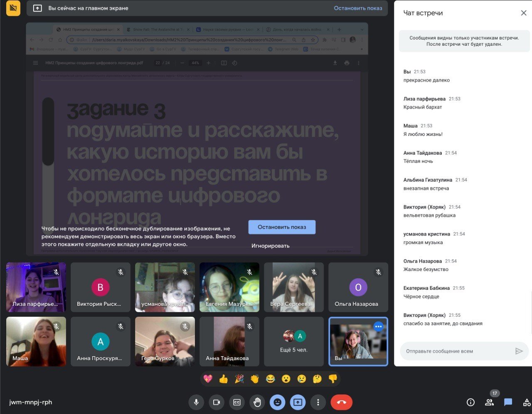This screenshot has height=414, width=532.
Task: Open the three-dot more options menu
Action: 318,402
